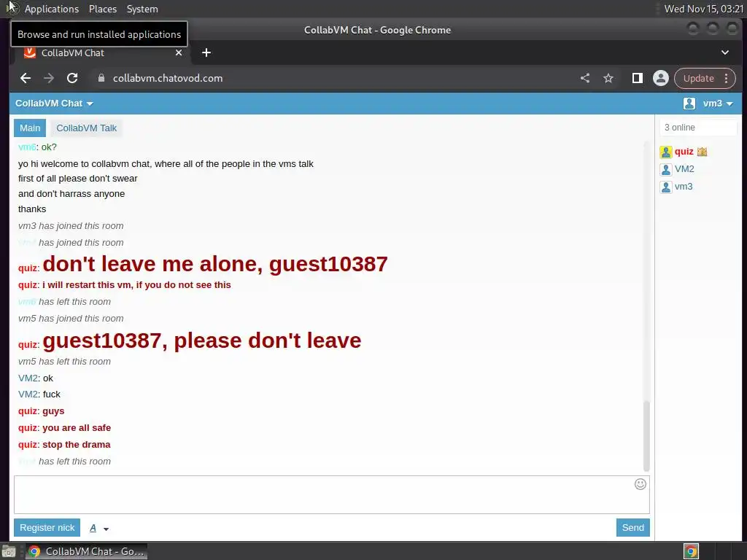Click quiz user avatar in online list
This screenshot has height=560, width=747.
pyautogui.click(x=665, y=152)
